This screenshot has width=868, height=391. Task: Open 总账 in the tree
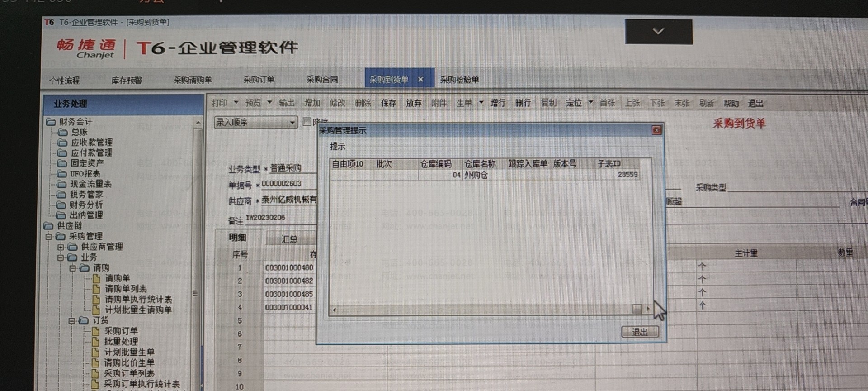[x=79, y=132]
